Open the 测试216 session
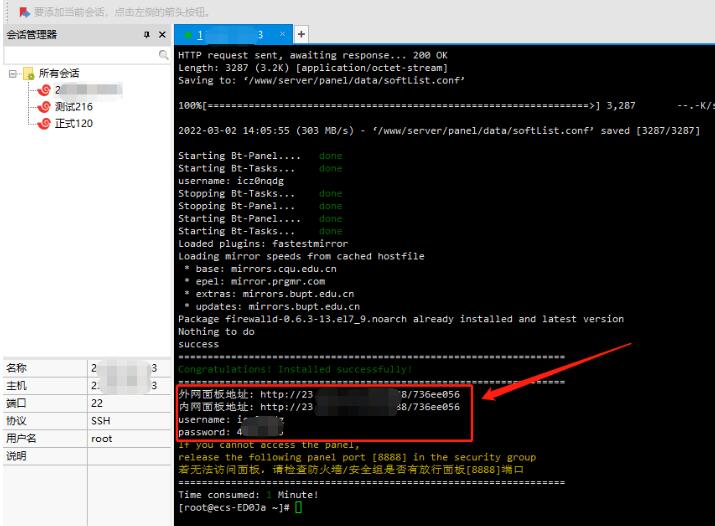Viewport: 715px width, 526px height. 73,107
